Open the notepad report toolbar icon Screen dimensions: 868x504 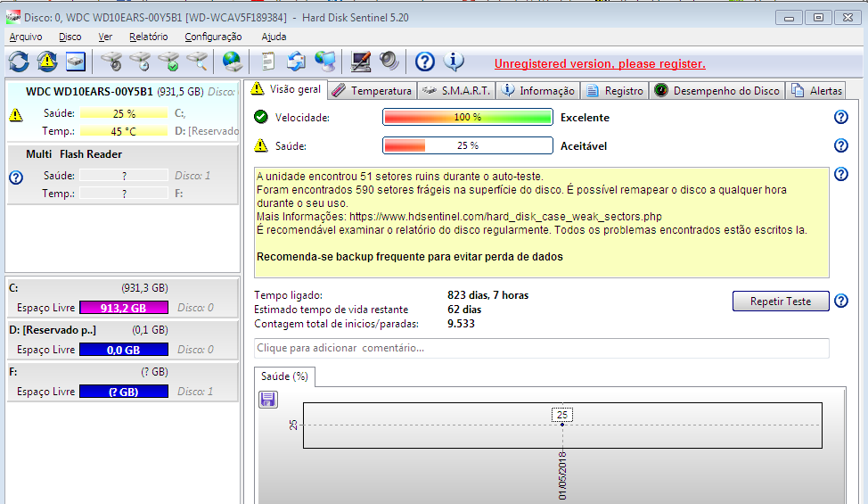[x=268, y=62]
